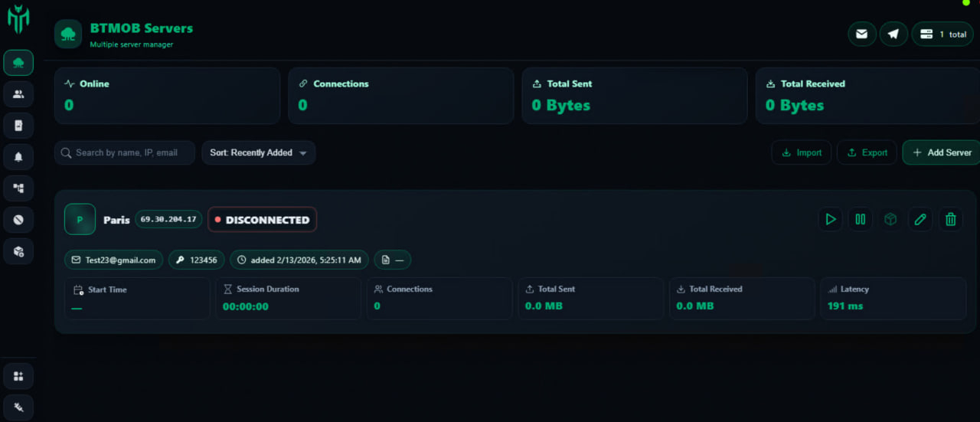Open the users section in sidebar
980x422 pixels.
18,94
